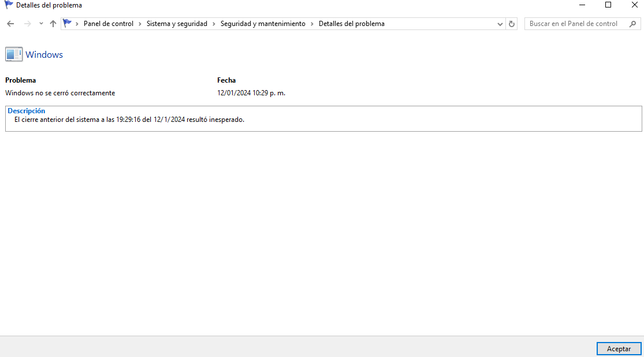Open address bar history dropdown

[500, 24]
